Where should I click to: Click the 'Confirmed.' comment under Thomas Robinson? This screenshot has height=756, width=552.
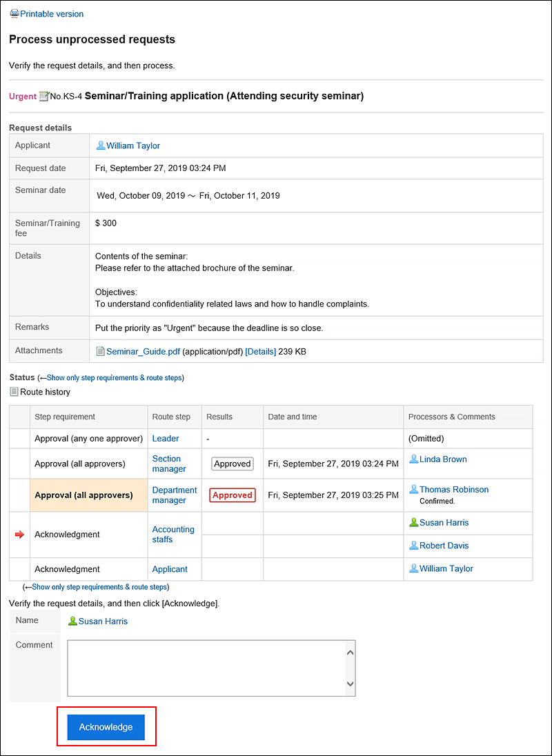tap(437, 501)
